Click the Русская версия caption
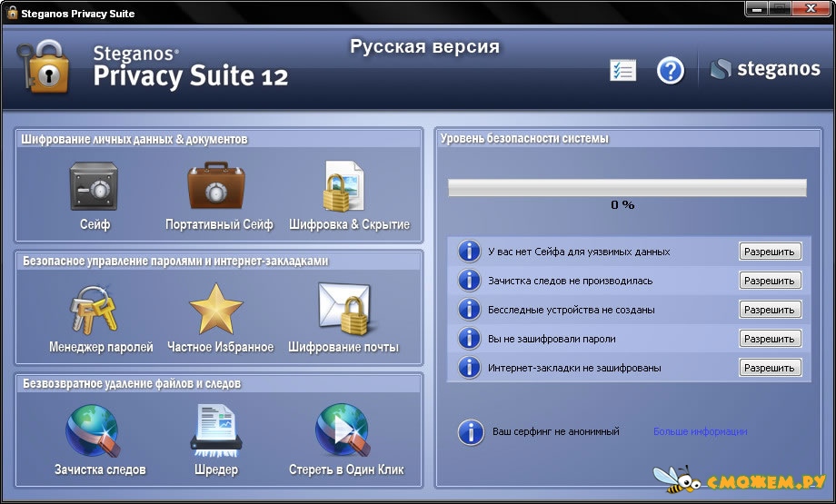This screenshot has width=836, height=504. click(424, 47)
